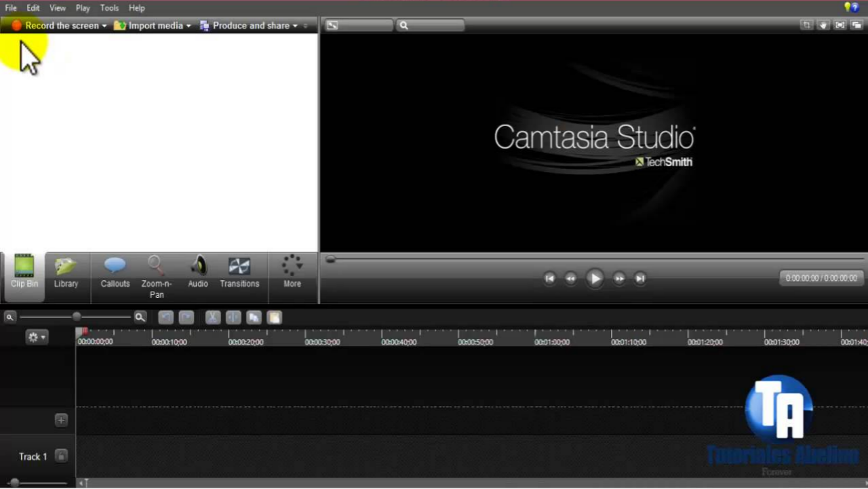Click the timeline Redo button
This screenshot has width=868, height=489.
pos(186,317)
